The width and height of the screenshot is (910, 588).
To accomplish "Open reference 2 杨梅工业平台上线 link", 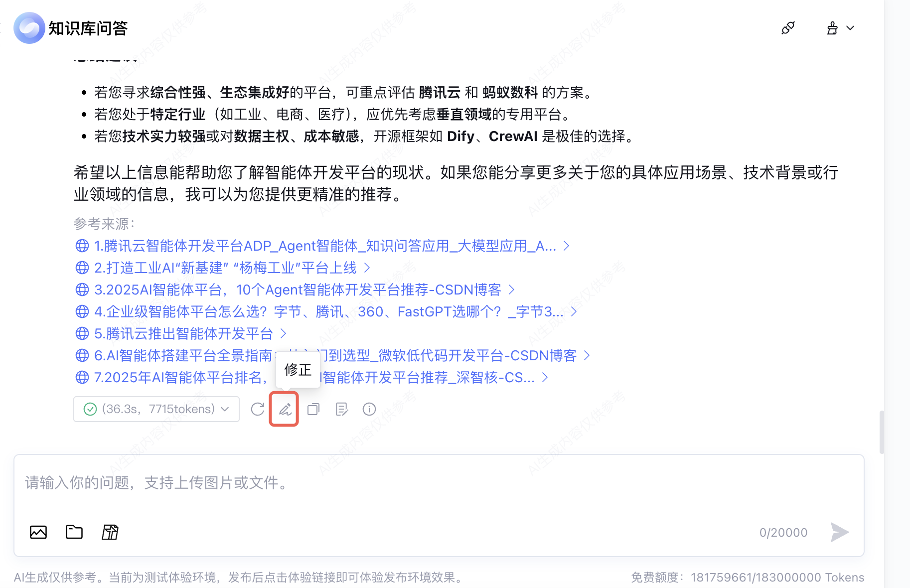I will click(x=225, y=268).
